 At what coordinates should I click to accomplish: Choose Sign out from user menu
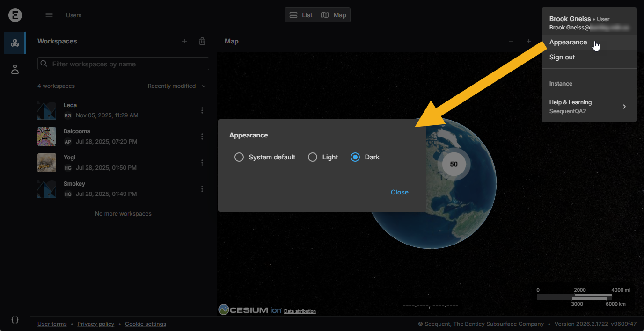coord(562,57)
